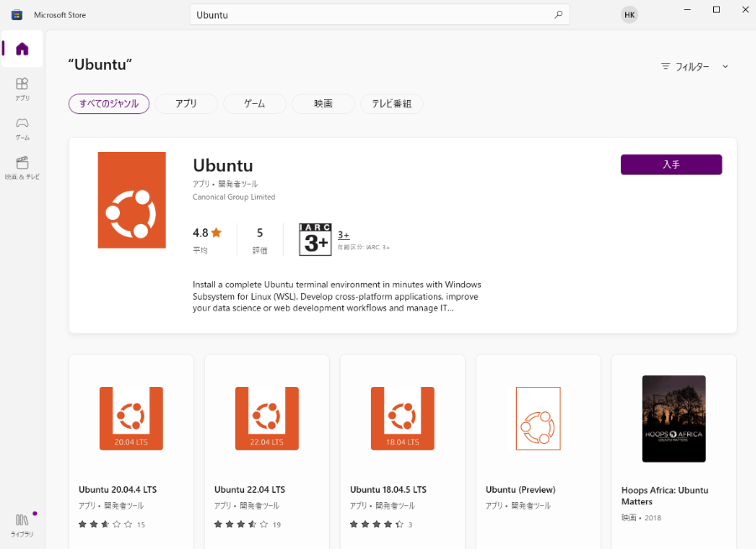Image resolution: width=756 pixels, height=554 pixels.
Task: Click the star rating of Ubuntu 20.04.4 LTS
Action: click(106, 524)
